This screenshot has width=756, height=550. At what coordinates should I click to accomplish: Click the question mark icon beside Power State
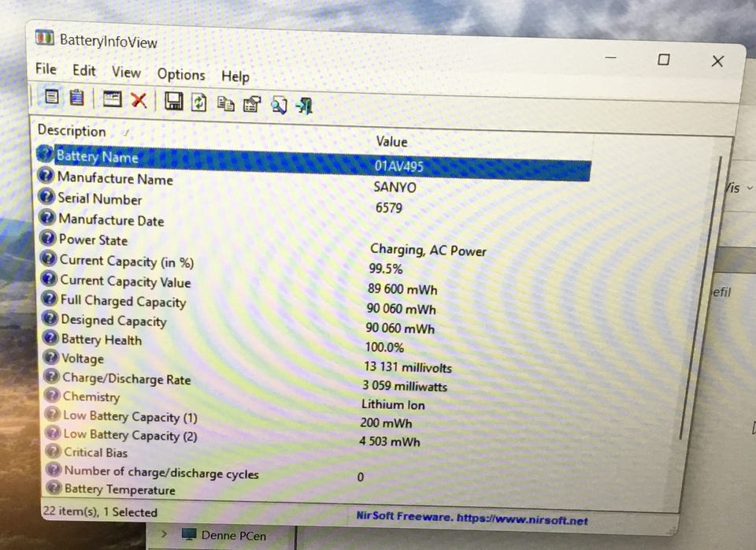coord(48,238)
